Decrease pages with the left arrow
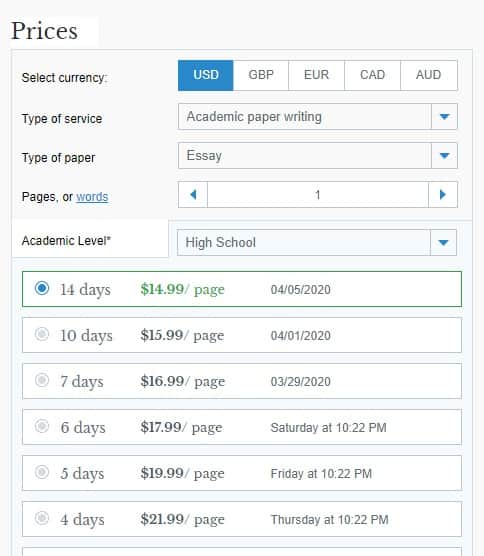This screenshot has width=484, height=556. point(193,195)
